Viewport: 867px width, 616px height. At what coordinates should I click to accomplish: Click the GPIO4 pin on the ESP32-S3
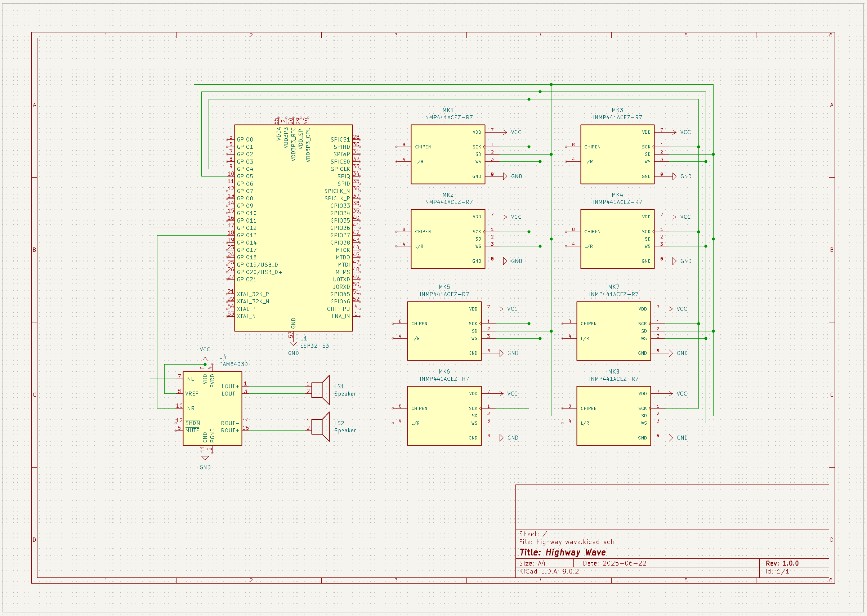point(231,169)
